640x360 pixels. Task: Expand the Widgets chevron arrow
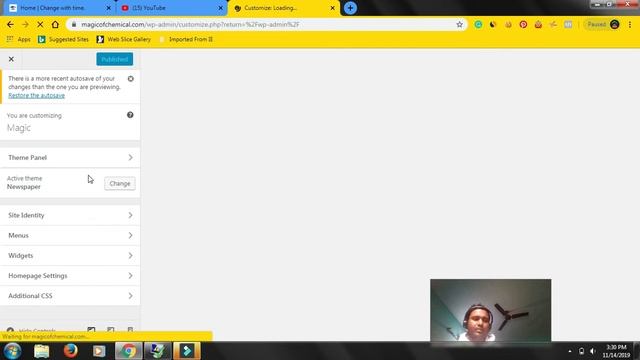click(x=131, y=256)
